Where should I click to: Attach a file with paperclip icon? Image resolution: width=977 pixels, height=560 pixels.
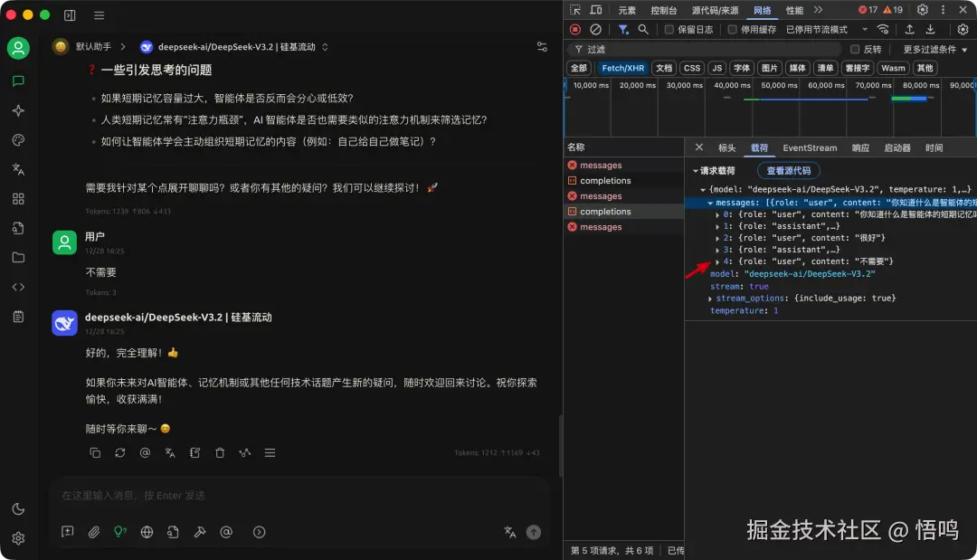click(x=94, y=532)
